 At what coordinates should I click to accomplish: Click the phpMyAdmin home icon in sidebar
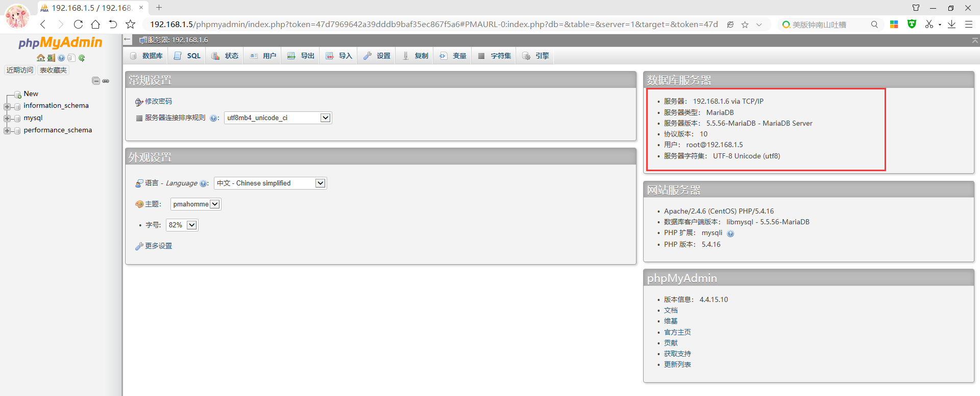point(40,58)
